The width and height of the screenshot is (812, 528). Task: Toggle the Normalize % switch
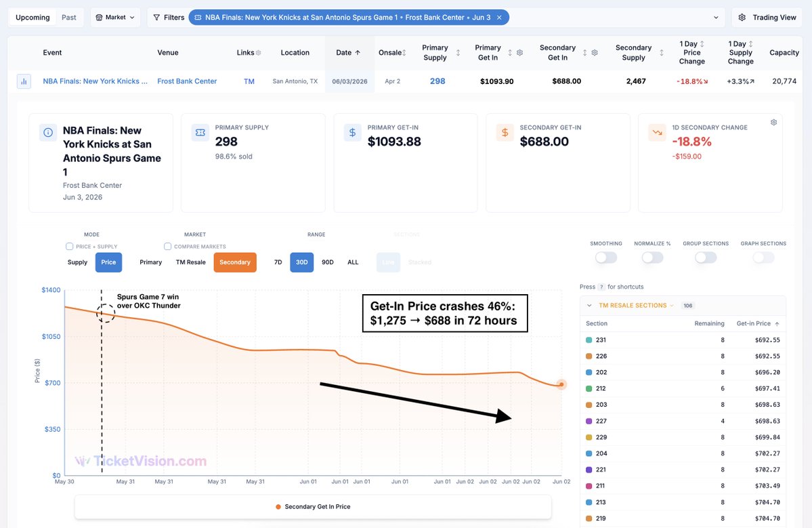(x=652, y=258)
